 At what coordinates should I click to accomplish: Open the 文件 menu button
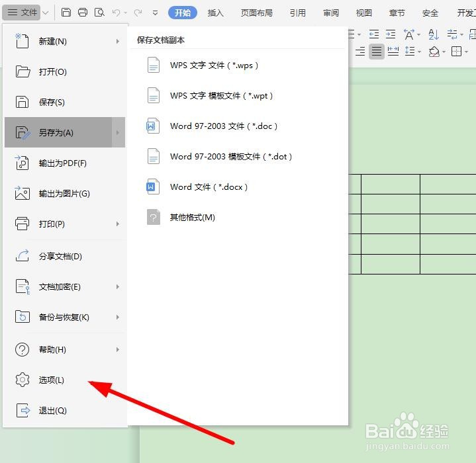tap(22, 13)
